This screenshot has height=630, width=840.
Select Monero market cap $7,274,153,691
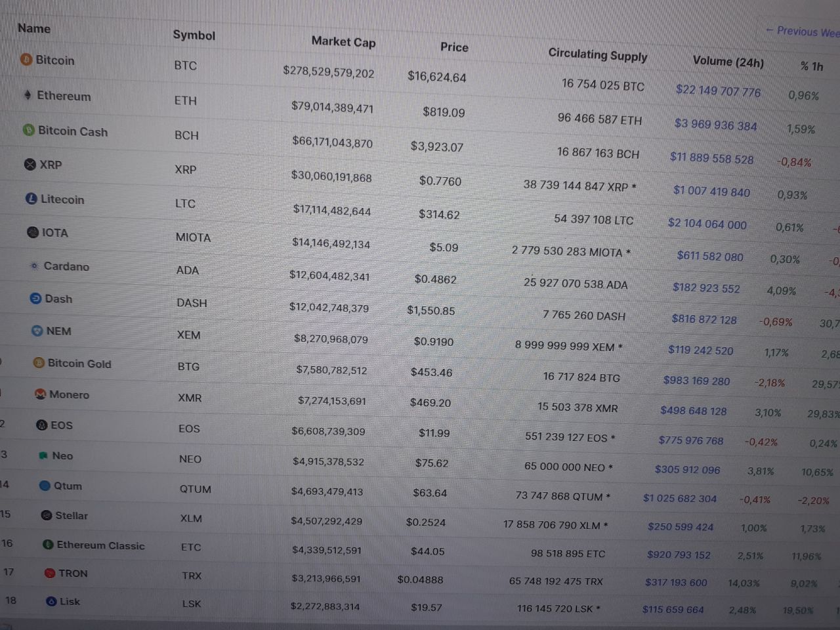point(332,400)
